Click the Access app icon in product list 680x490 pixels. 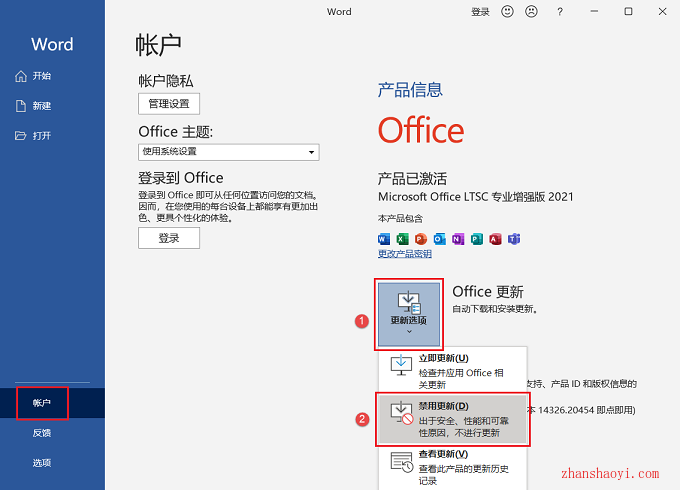tap(495, 239)
